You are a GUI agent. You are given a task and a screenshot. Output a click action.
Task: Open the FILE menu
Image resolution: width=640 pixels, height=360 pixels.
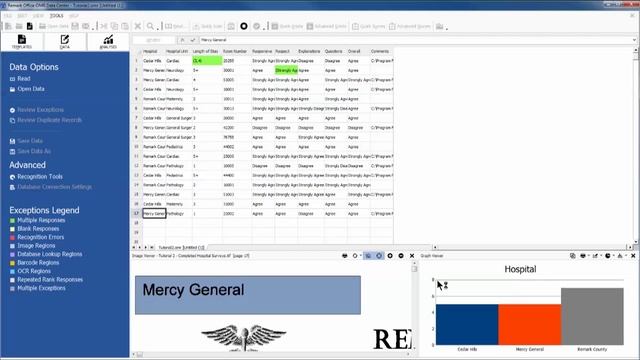click(7, 16)
